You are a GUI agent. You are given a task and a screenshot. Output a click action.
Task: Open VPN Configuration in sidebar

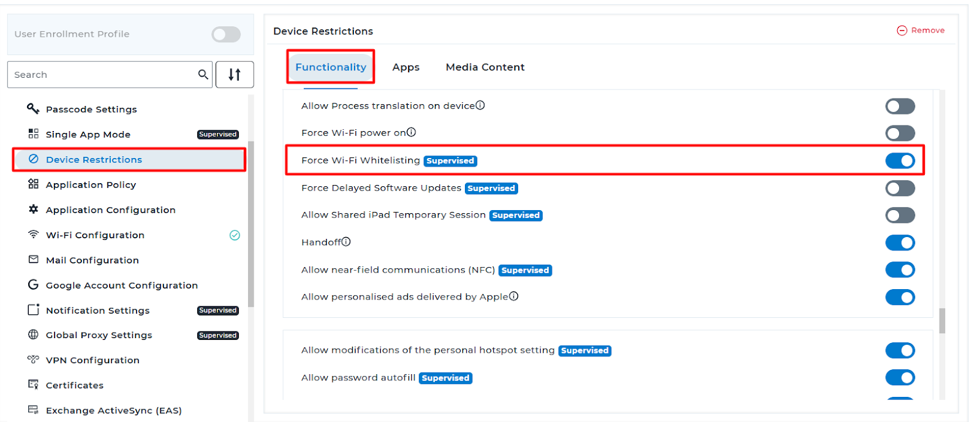click(92, 360)
